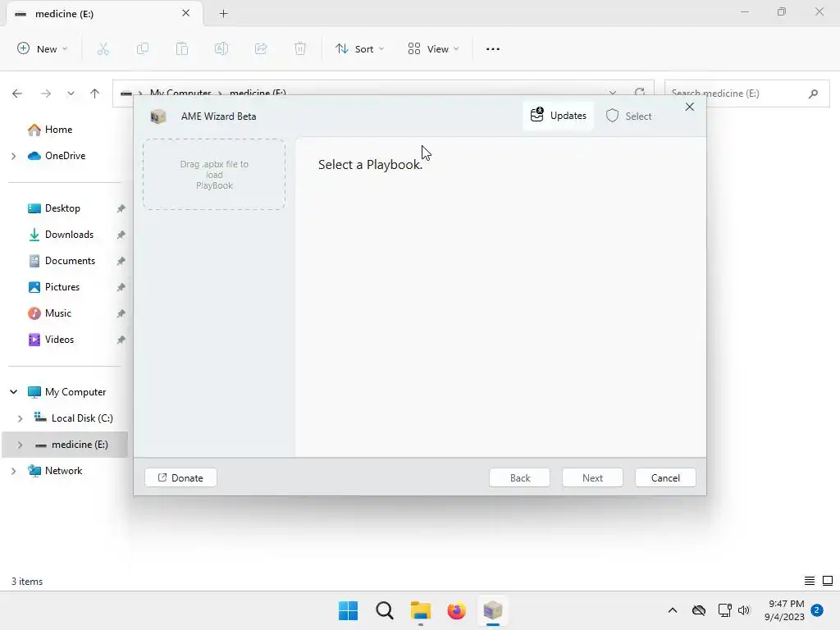
Task: Open Videos quick access folder
Action: 59,339
